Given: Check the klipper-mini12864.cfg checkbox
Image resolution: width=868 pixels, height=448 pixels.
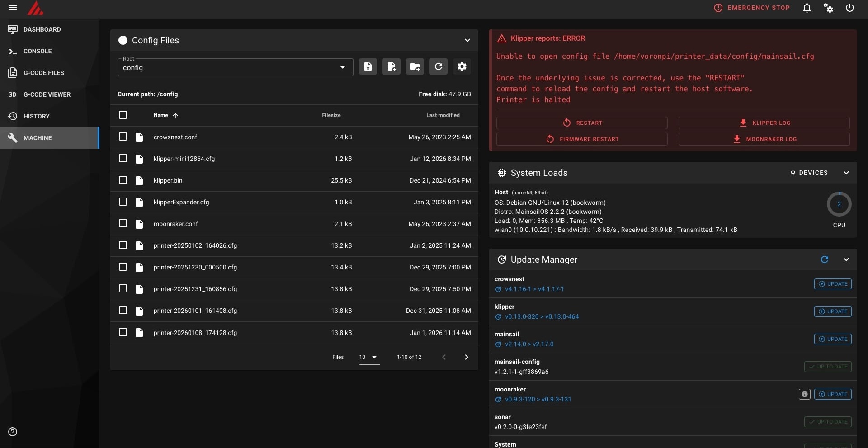Looking at the screenshot, I should coord(123,158).
